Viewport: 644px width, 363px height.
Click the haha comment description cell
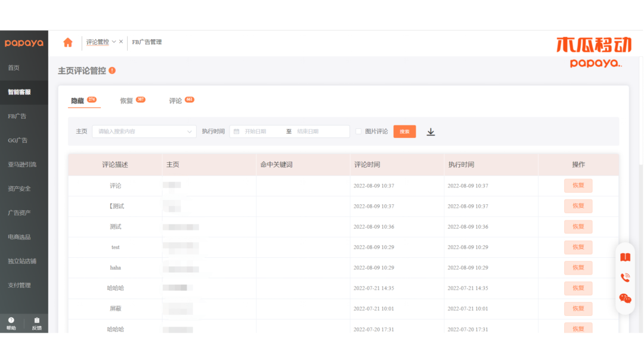click(x=116, y=267)
